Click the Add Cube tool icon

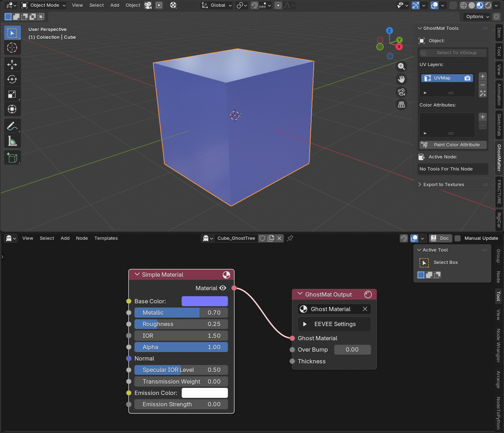click(x=12, y=157)
